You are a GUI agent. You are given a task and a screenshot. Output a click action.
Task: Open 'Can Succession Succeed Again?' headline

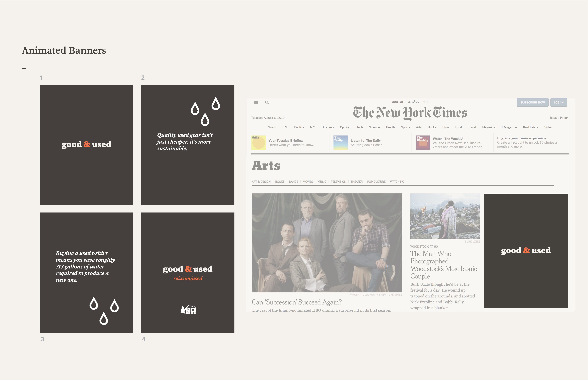[x=297, y=302]
